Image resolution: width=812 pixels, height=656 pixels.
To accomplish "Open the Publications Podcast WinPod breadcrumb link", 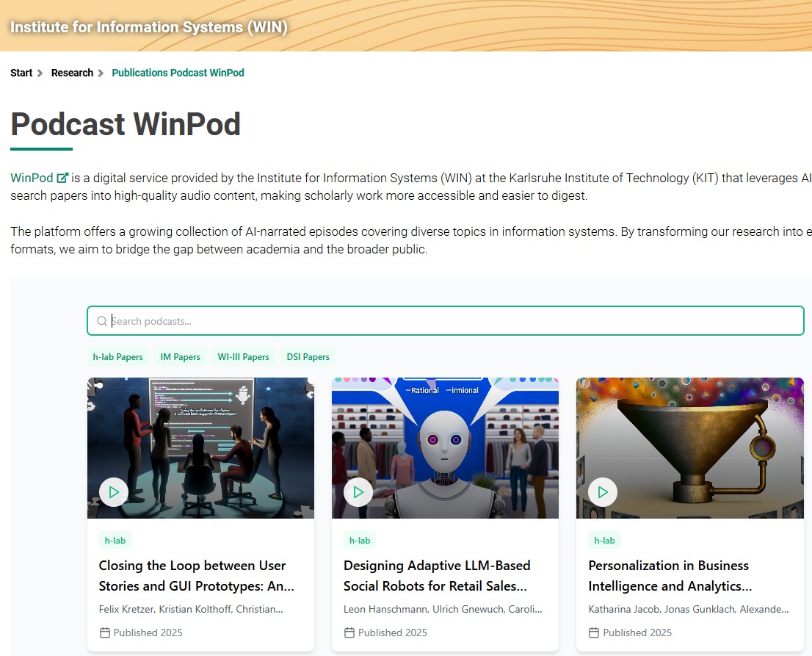I will coord(178,73).
